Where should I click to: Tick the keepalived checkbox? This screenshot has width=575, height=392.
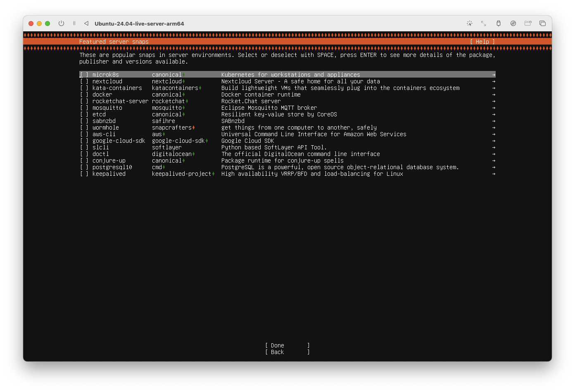click(x=84, y=174)
